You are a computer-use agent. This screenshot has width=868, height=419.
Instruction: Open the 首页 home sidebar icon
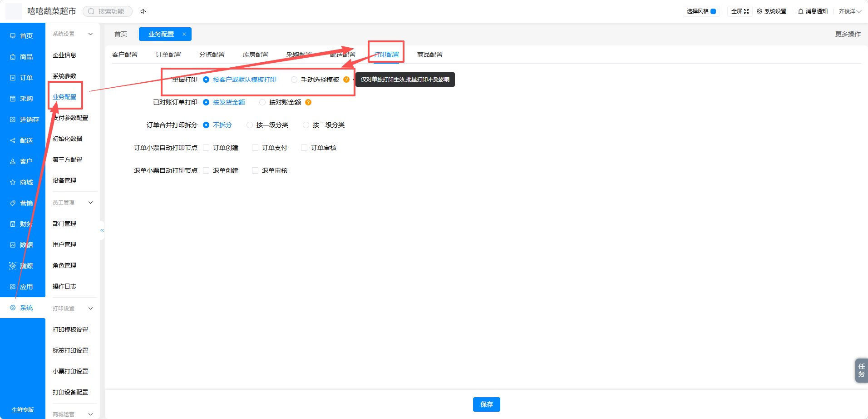[13, 36]
